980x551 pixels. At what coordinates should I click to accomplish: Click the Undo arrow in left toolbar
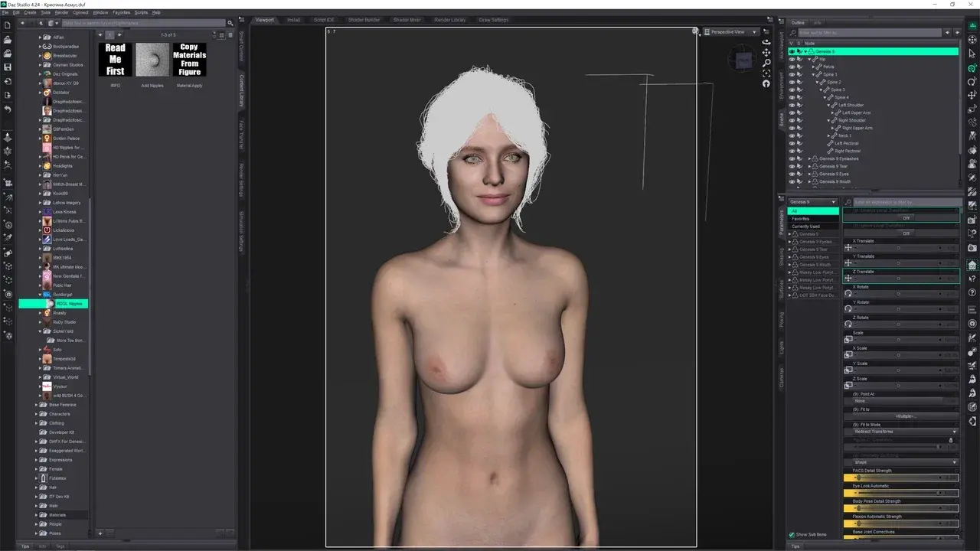[7, 109]
